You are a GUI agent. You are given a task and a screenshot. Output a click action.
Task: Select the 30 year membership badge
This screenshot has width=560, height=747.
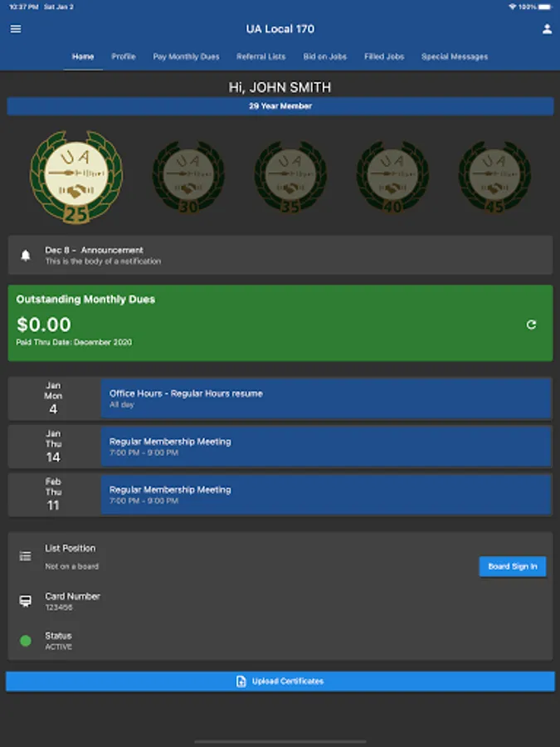tap(188, 178)
